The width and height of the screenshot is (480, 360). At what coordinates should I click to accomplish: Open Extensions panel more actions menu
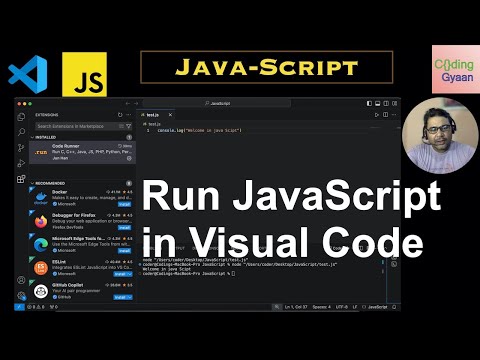[129, 115]
